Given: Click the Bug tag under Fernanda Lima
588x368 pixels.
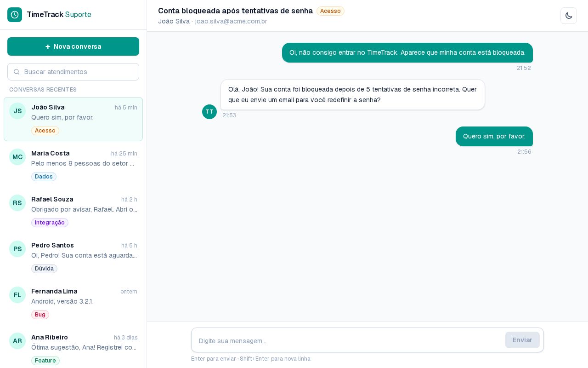Looking at the screenshot, I should (x=40, y=315).
